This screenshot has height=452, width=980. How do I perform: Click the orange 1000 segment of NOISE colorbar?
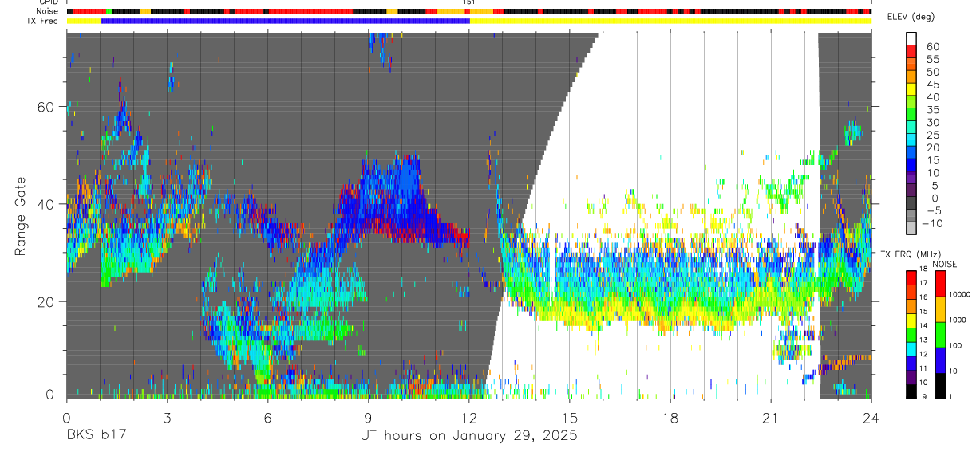pos(941,309)
